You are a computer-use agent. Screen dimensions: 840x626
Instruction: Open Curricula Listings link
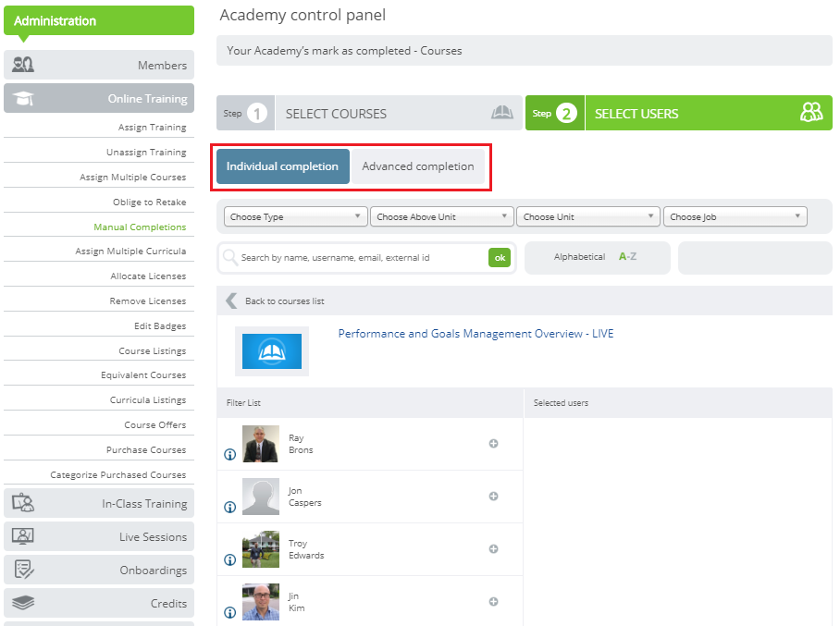[x=148, y=400]
